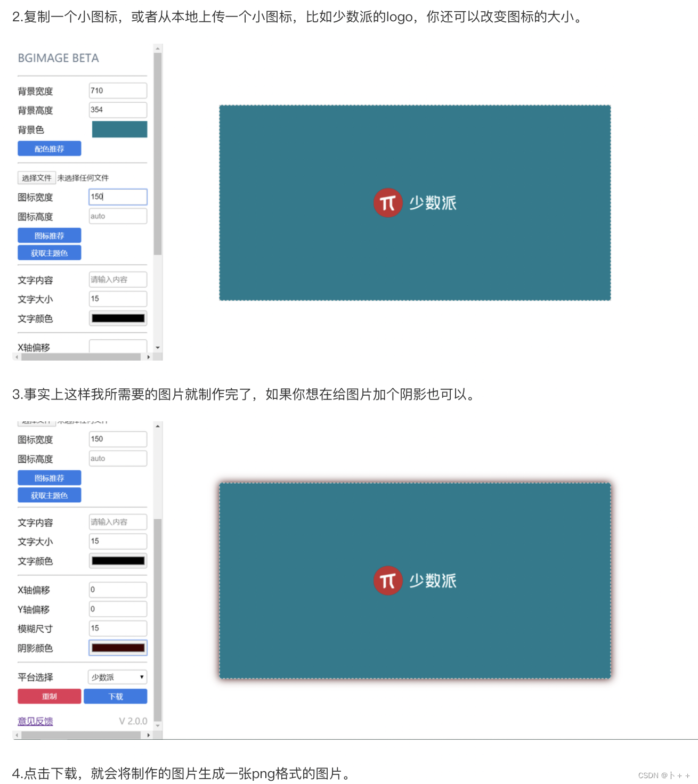The width and height of the screenshot is (698, 784).
Task: Click the 背景高度 field showing 354
Action: click(118, 110)
